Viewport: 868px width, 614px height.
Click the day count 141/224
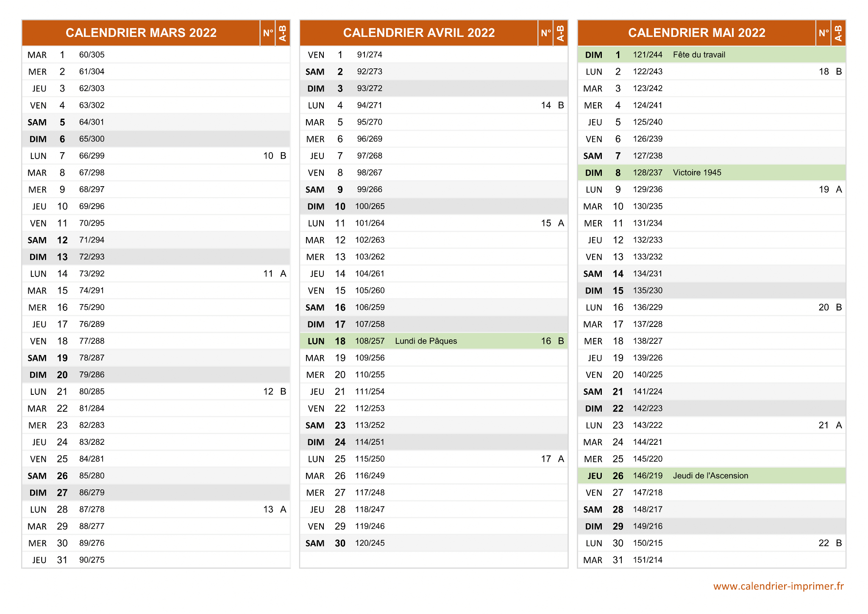648,391
